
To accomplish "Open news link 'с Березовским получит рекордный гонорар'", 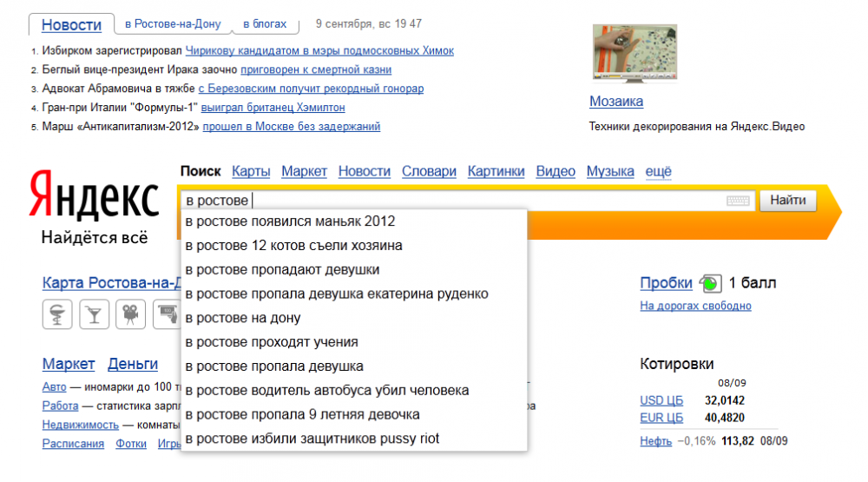I will click(311, 88).
